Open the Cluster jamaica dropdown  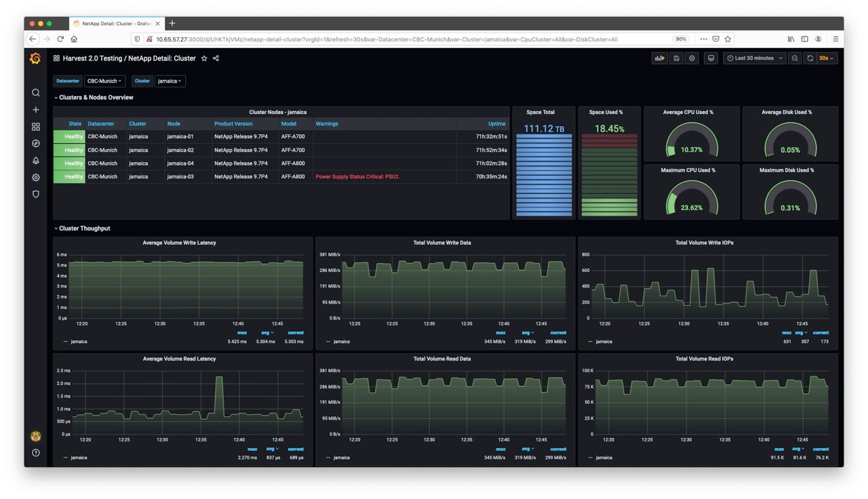170,81
